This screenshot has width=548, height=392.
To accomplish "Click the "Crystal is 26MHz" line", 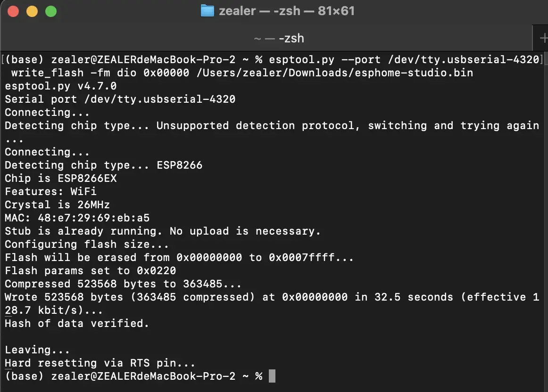I will click(x=58, y=204).
